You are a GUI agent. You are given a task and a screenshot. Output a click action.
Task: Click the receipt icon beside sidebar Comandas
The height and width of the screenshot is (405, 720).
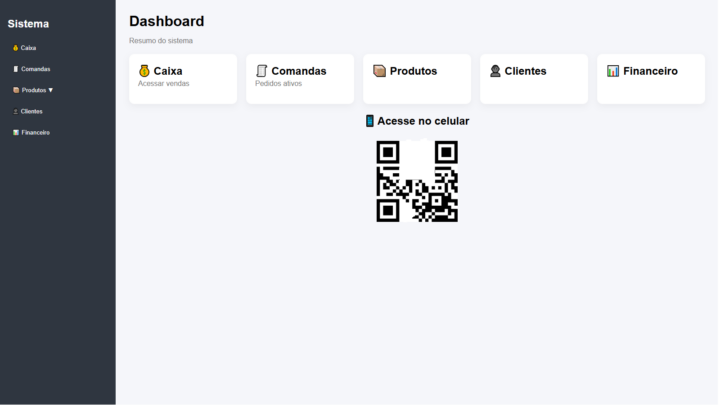point(15,69)
